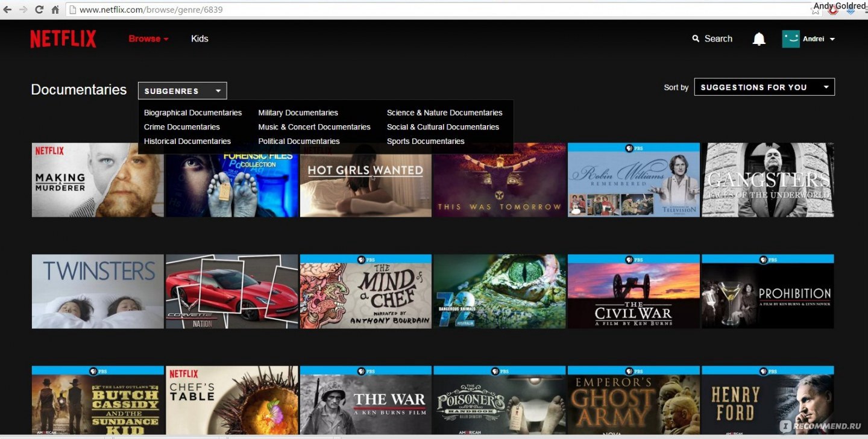Click the Documentaries page heading
The height and width of the screenshot is (439, 868).
[x=79, y=90]
